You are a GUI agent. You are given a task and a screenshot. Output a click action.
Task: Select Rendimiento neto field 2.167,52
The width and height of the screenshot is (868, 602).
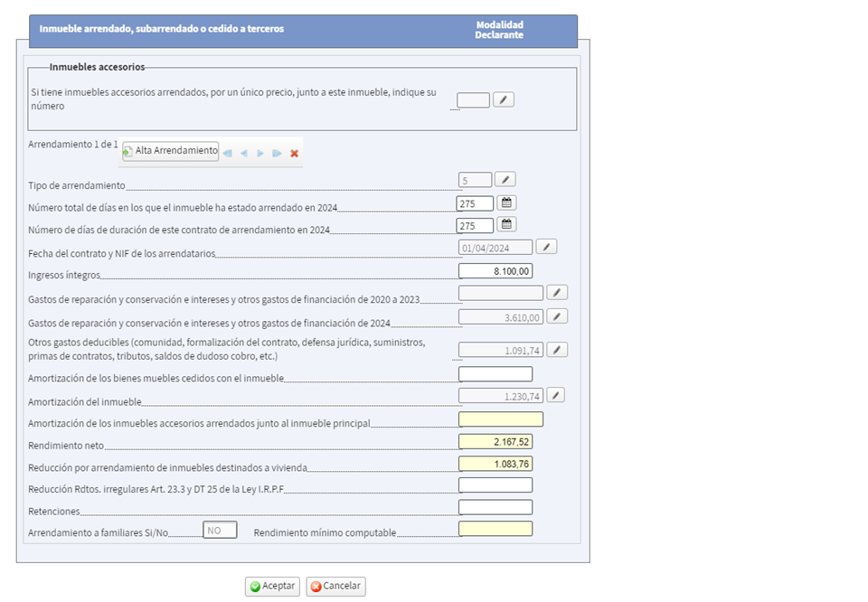(495, 441)
